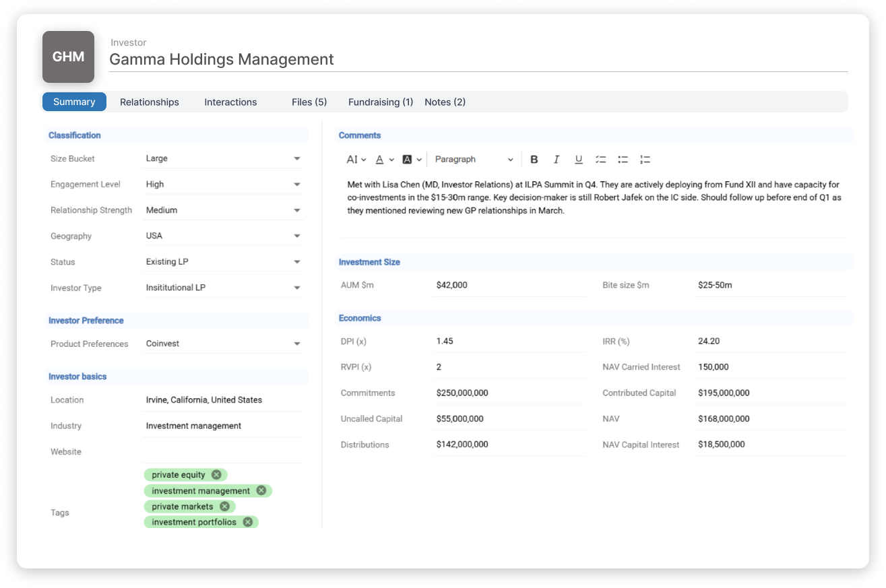Insert a numbered list in Comments
The height and width of the screenshot is (588, 886).
[x=645, y=160]
